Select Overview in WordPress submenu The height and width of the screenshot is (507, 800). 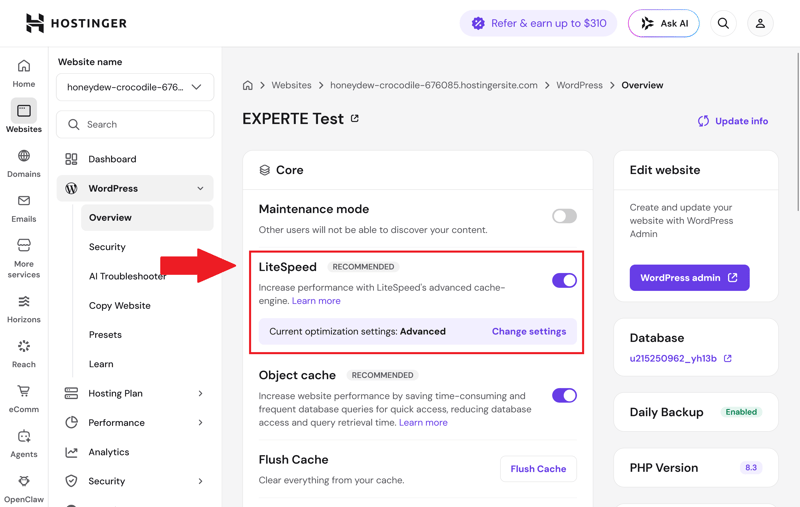[147, 218]
